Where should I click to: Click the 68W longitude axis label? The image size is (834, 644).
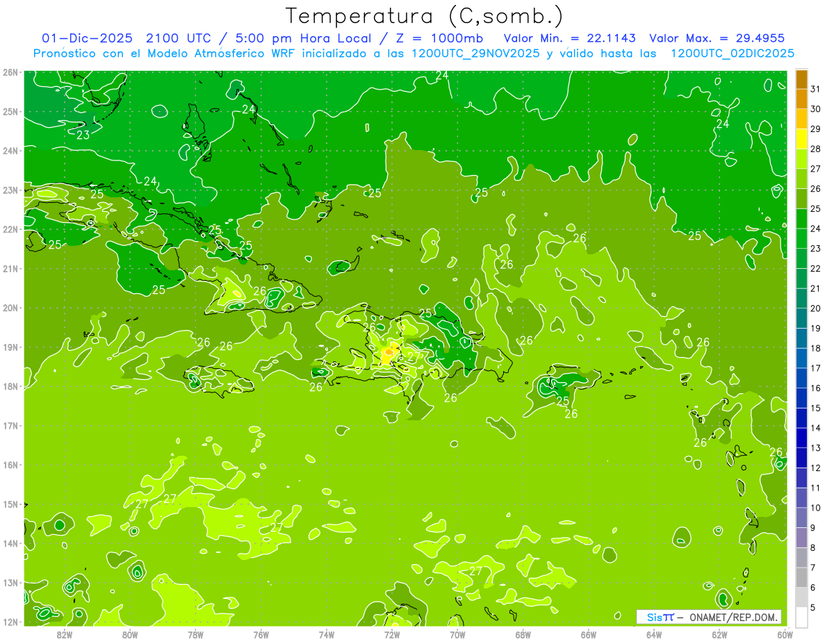coord(523,634)
